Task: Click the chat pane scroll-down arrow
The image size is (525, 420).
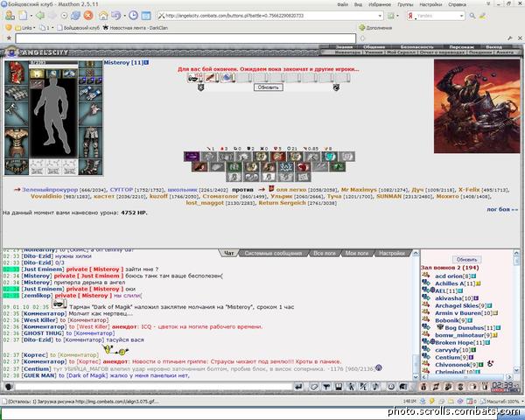Action: pyautogui.click(x=416, y=377)
